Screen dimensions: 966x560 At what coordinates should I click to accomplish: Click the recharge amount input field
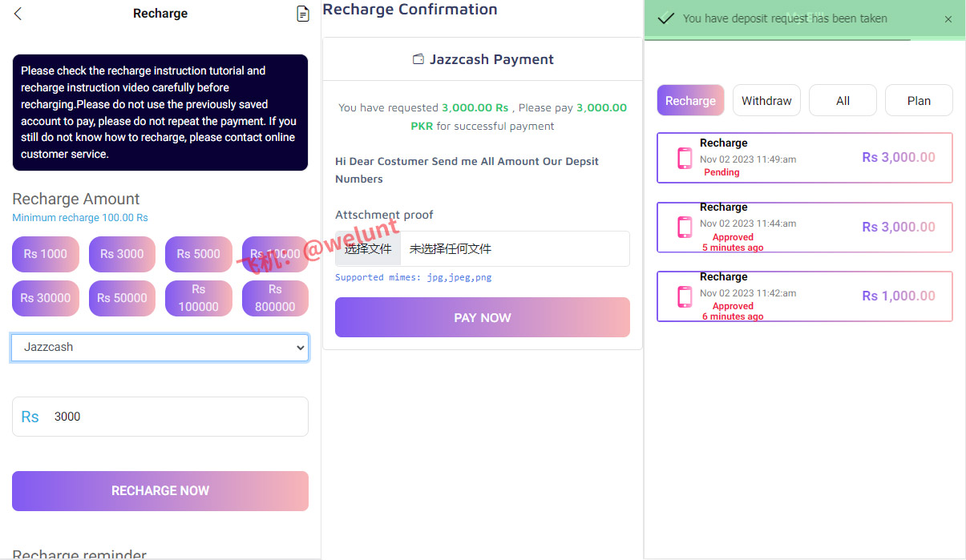[x=176, y=417]
